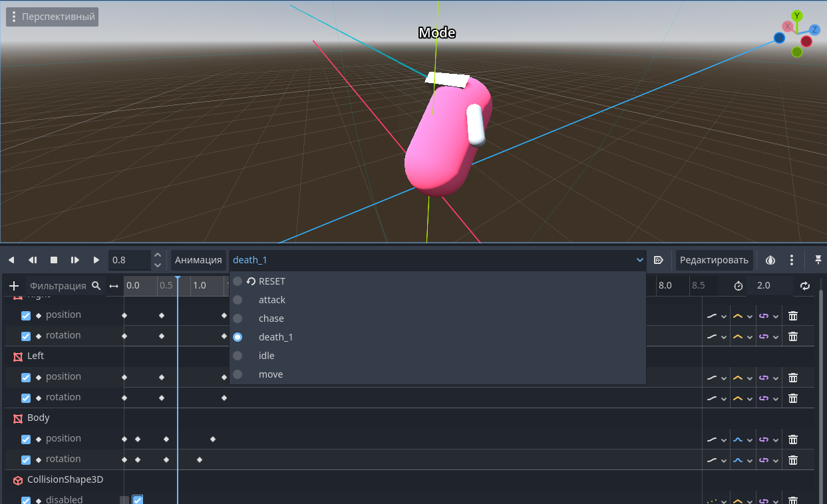
Task: Click the add track plus icon
Action: (14, 286)
